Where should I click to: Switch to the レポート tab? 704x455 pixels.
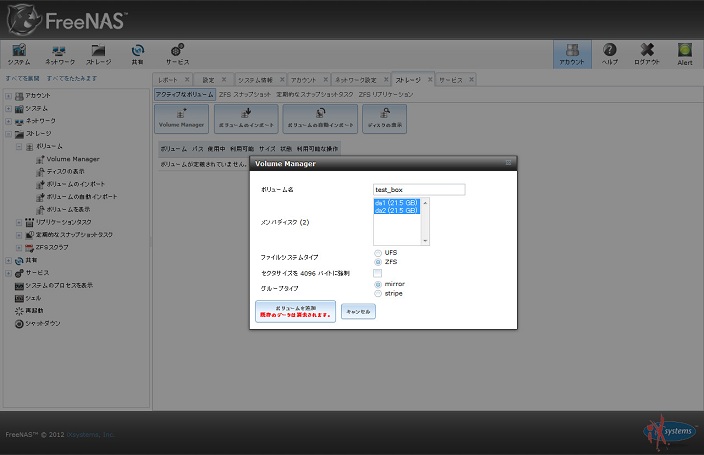(x=168, y=80)
